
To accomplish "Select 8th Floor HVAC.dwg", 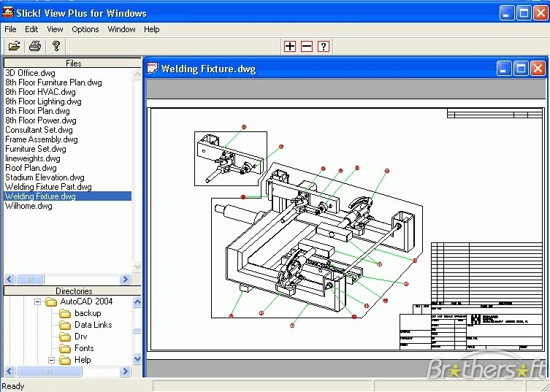I will pyautogui.click(x=40, y=92).
